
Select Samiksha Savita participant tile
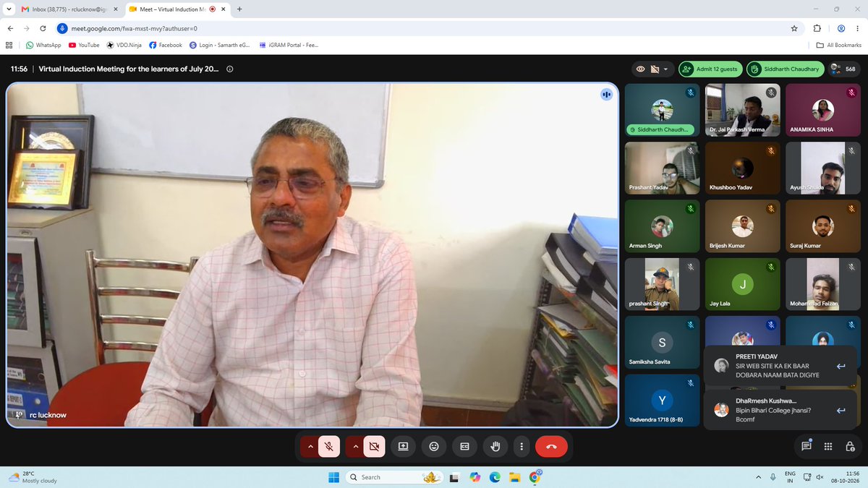[x=662, y=342]
